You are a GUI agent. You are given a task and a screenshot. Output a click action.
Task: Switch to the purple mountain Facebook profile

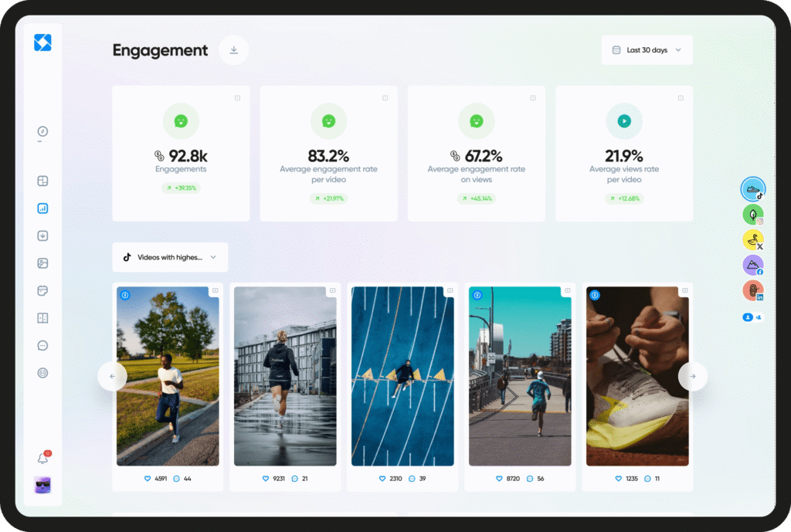tap(753, 266)
